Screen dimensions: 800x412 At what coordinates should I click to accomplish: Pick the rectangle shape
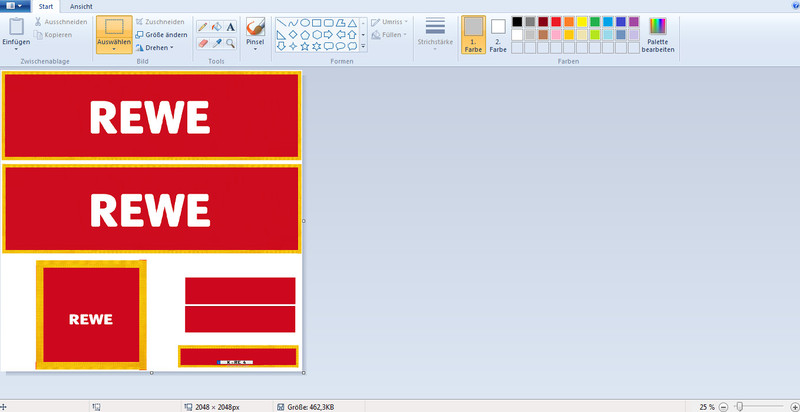coord(316,23)
